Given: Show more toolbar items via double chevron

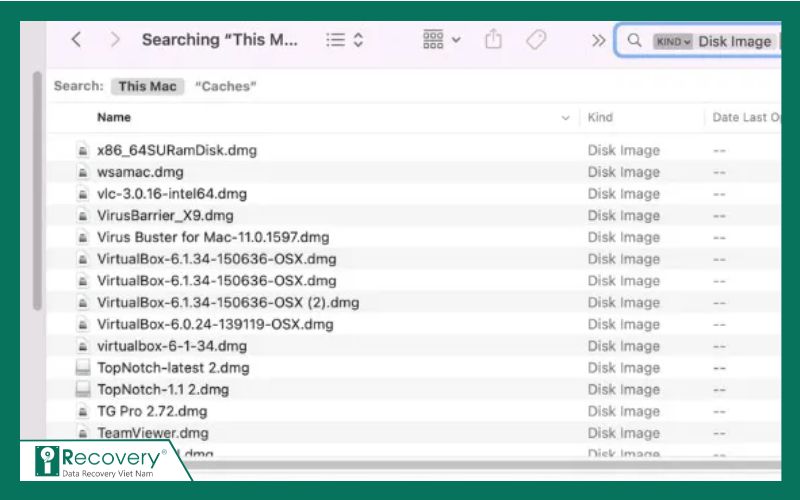Looking at the screenshot, I should coord(598,40).
